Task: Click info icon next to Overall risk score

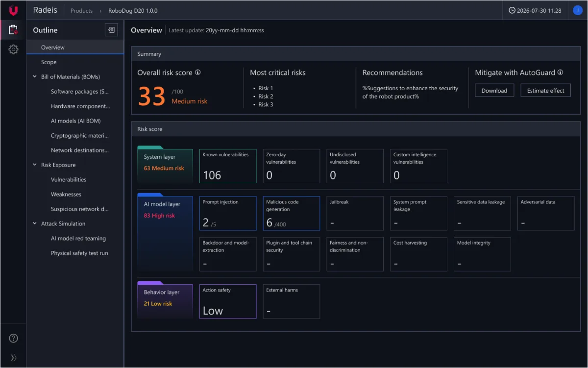Action: coord(198,72)
